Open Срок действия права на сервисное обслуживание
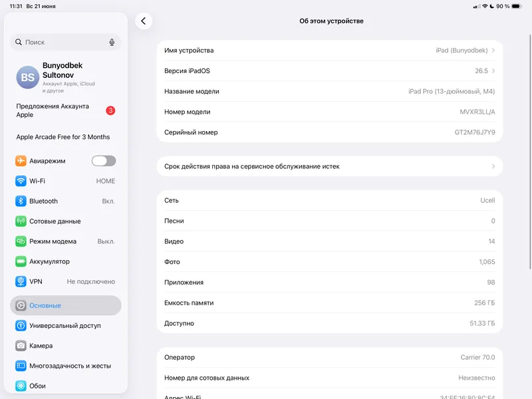Screen dimensions: 532x399 (x=329, y=166)
